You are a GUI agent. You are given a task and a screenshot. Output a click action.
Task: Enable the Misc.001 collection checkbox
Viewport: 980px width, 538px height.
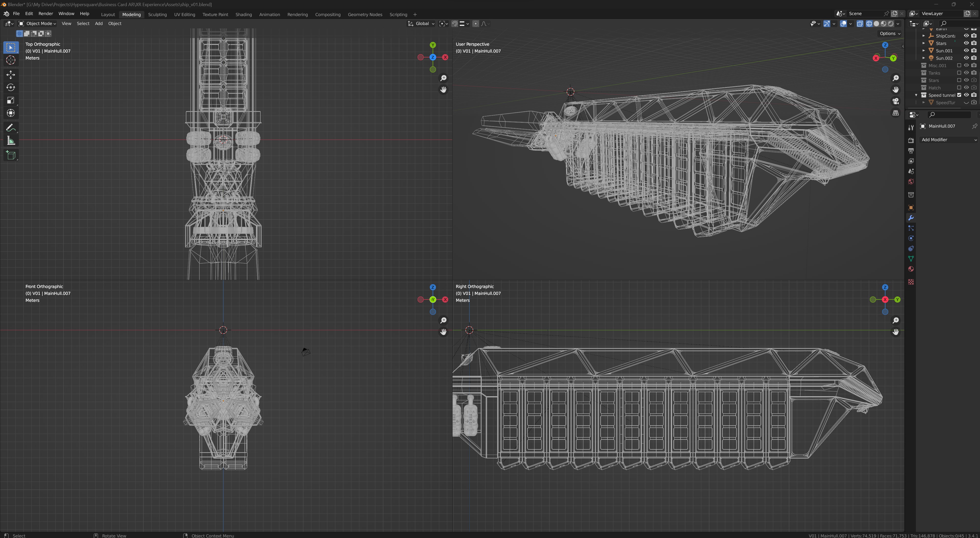(959, 65)
